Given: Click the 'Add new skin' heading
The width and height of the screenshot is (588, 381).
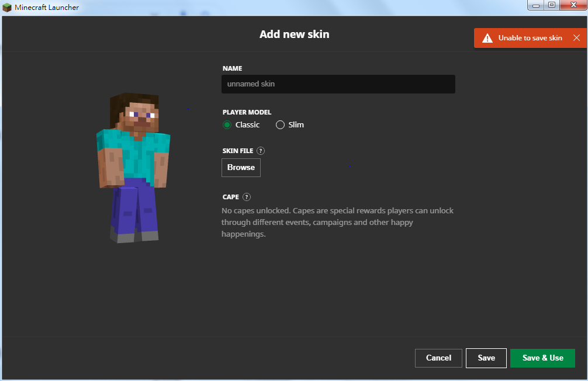Looking at the screenshot, I should (x=294, y=34).
